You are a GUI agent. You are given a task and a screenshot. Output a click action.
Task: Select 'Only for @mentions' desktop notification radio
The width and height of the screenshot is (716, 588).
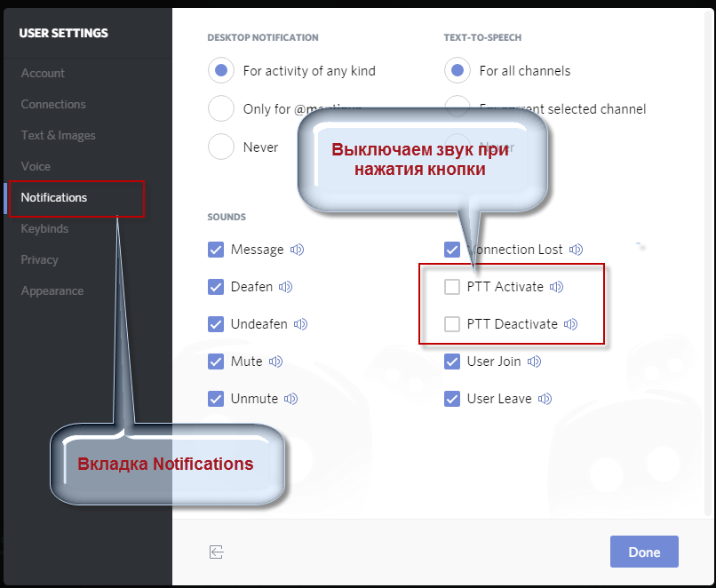pyautogui.click(x=221, y=108)
